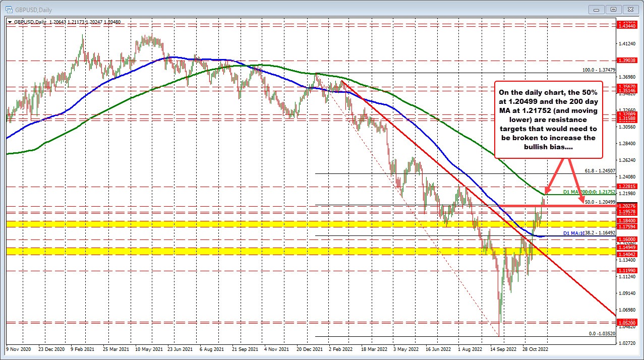The image size is (644, 360).
Task: Click the close price value 1.20480
Action: (112, 22)
